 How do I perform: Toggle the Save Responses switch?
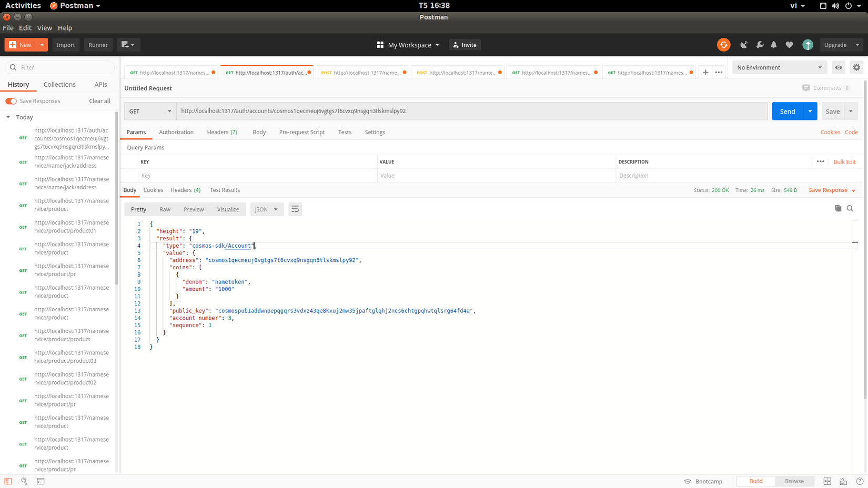tap(11, 101)
